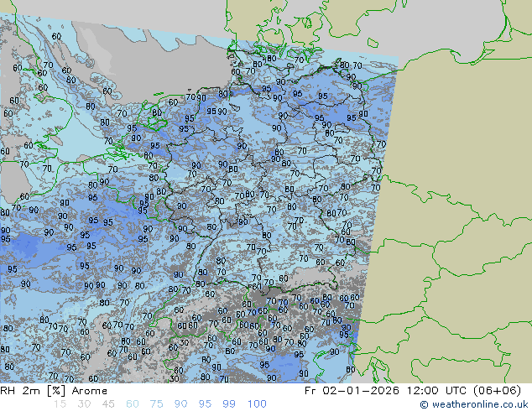
Task: Click legend value 100 in color scale
Action: point(257,404)
